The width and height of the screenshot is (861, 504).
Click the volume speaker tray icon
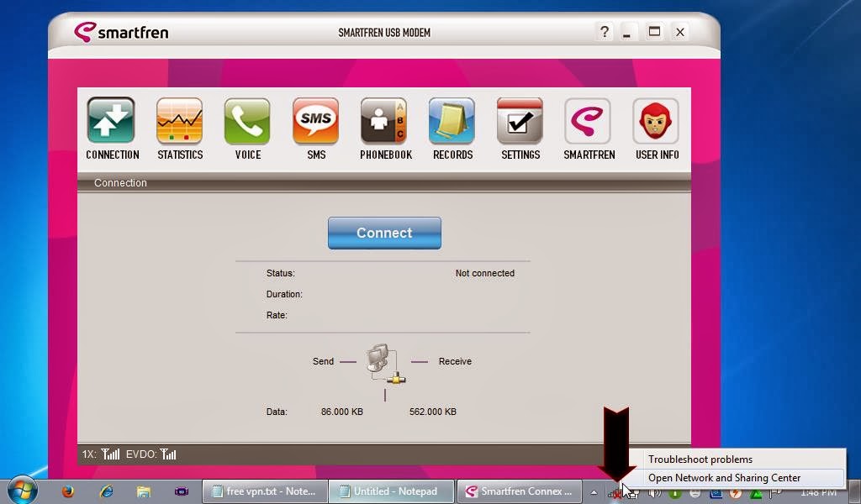(654, 493)
